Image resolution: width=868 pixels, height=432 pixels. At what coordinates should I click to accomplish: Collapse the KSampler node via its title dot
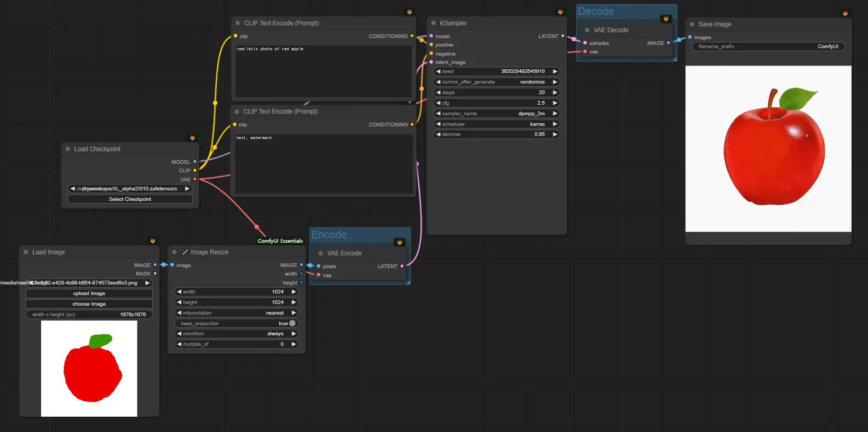pos(433,23)
